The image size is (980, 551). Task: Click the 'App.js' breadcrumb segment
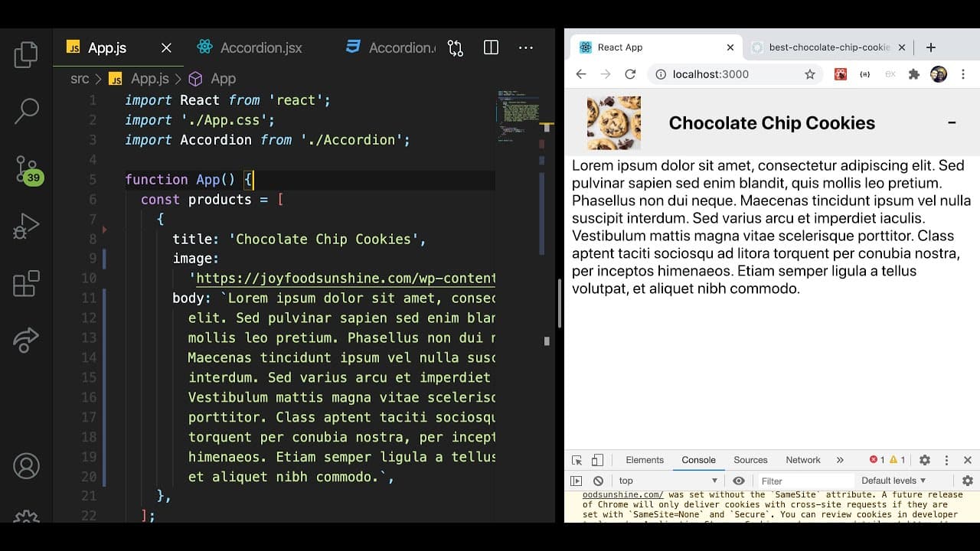tap(141, 79)
